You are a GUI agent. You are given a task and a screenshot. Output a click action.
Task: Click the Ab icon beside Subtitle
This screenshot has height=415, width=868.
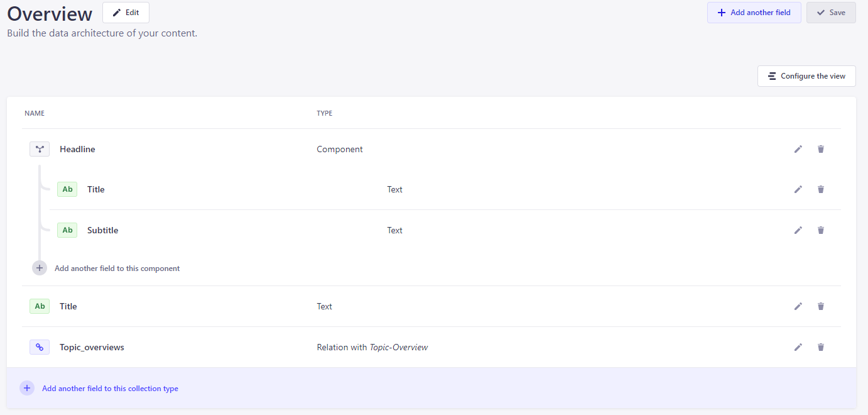click(67, 230)
